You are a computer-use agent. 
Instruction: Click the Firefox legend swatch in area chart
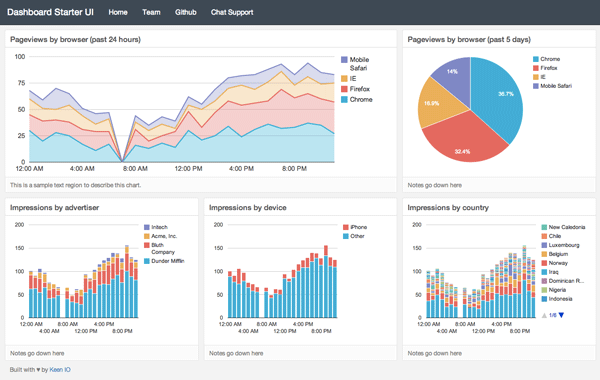[344, 89]
